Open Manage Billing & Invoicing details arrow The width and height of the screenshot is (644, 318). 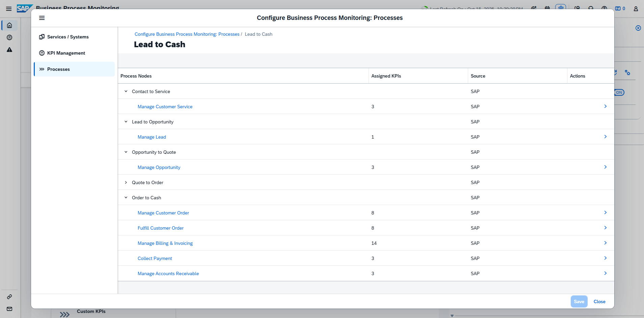(605, 243)
